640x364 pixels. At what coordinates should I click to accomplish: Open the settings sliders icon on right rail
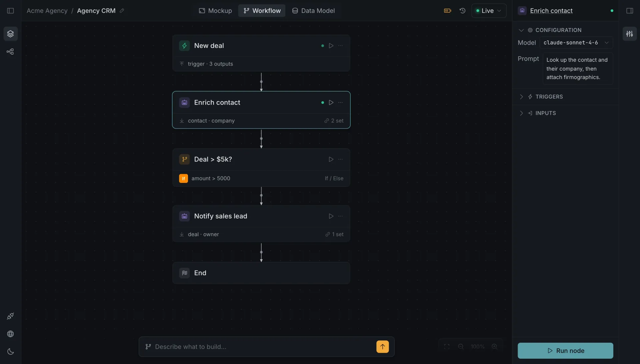pyautogui.click(x=629, y=34)
